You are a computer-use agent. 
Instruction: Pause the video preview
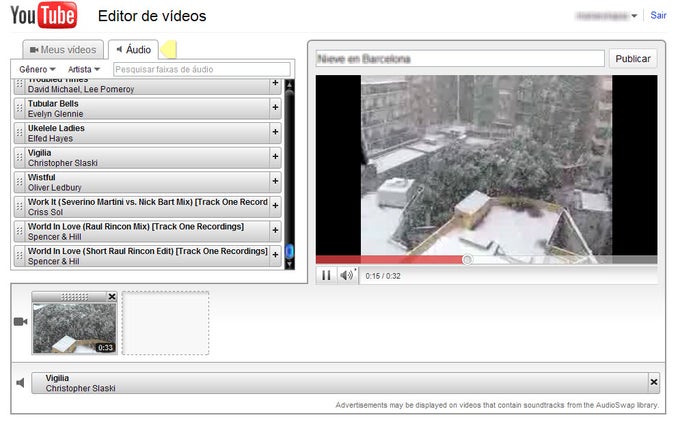point(326,275)
